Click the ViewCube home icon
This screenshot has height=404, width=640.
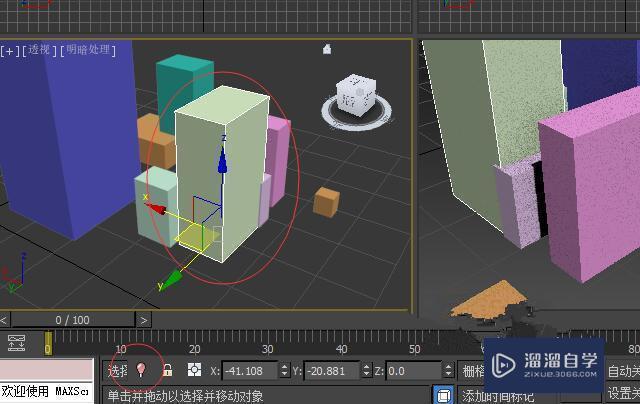pyautogui.click(x=326, y=49)
